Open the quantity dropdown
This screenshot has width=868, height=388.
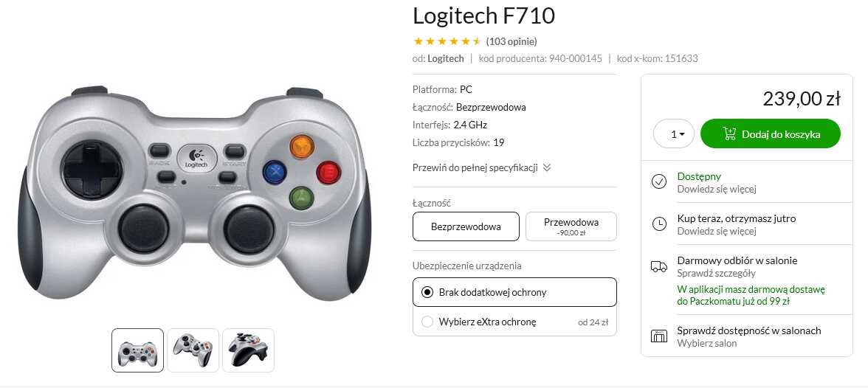click(674, 134)
